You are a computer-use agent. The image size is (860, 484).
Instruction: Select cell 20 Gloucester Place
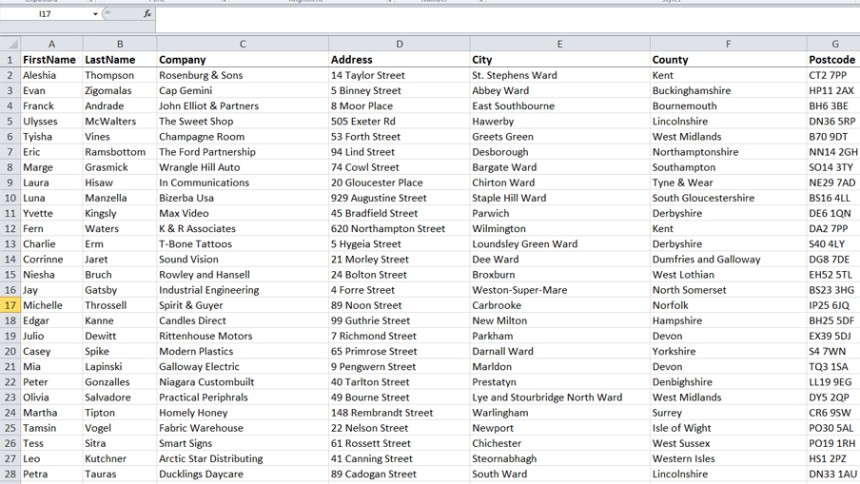[x=399, y=183]
